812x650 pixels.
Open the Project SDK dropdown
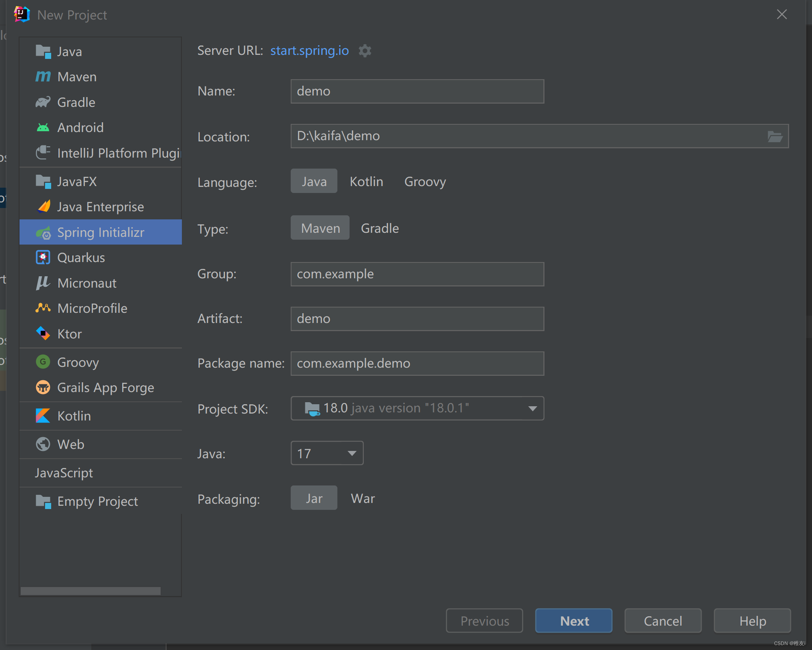[x=417, y=408]
